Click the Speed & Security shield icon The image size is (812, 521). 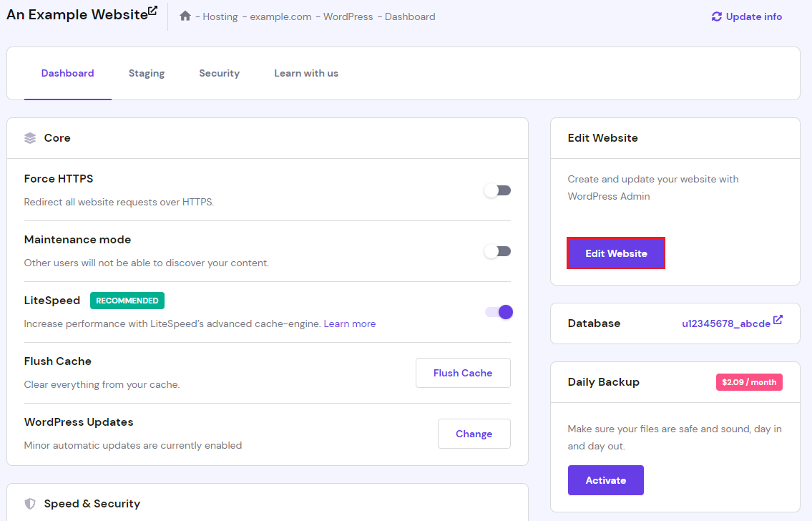pos(30,504)
